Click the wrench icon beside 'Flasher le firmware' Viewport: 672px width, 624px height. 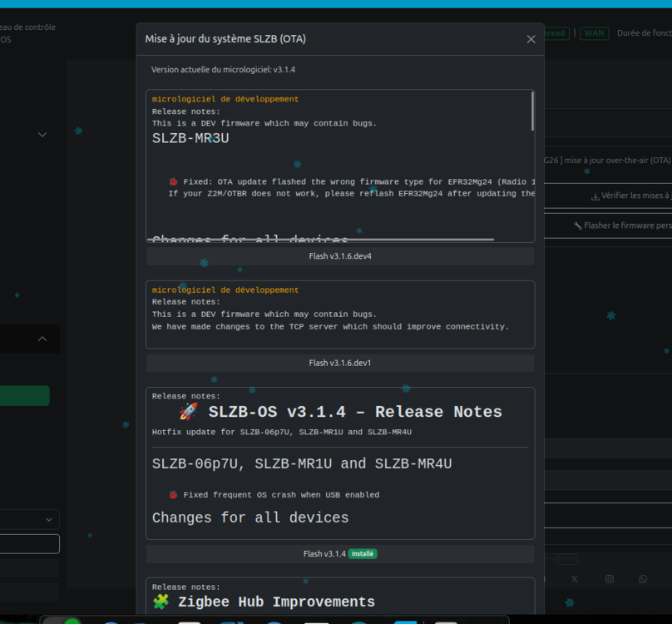pyautogui.click(x=578, y=225)
